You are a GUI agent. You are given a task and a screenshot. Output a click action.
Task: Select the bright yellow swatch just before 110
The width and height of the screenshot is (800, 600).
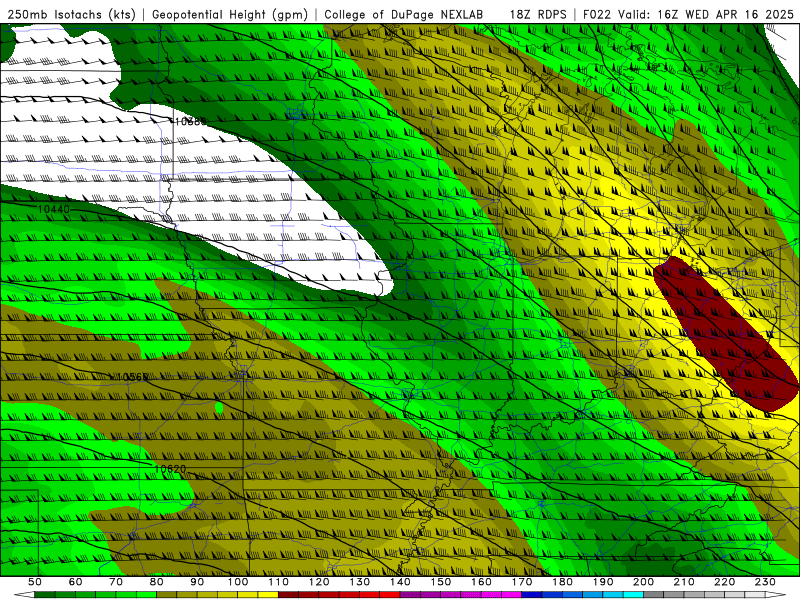click(x=268, y=595)
